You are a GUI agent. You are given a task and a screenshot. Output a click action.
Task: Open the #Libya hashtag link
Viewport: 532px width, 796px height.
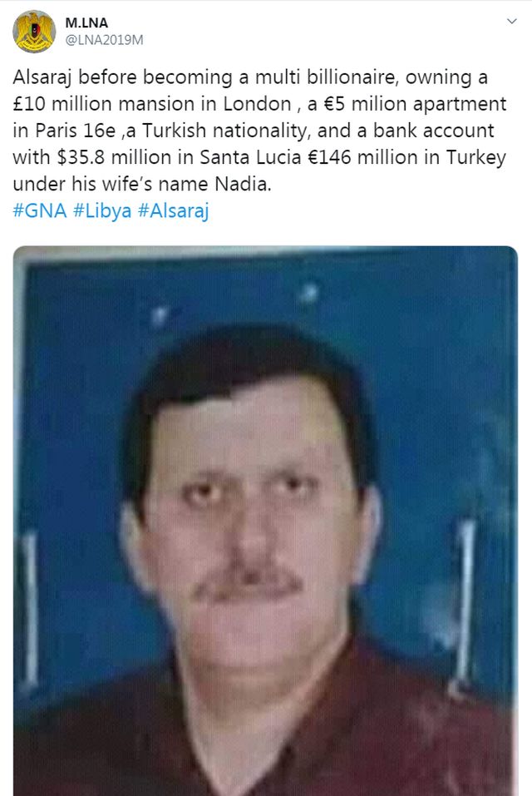tap(102, 210)
